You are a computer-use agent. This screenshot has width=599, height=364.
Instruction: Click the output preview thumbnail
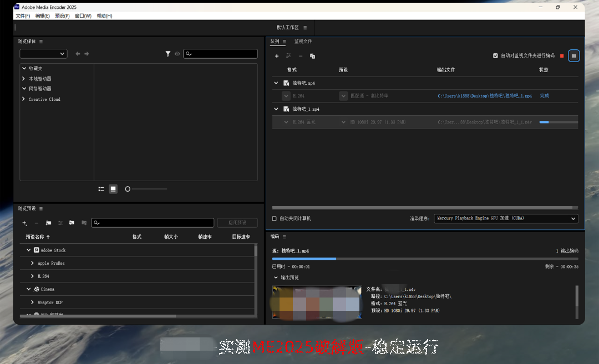[x=317, y=302]
